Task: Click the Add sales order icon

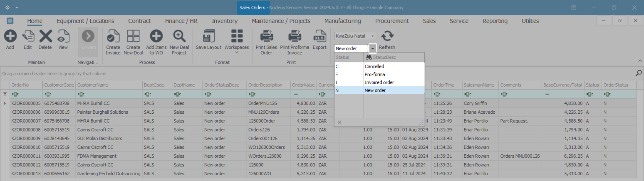Action: coord(10,36)
